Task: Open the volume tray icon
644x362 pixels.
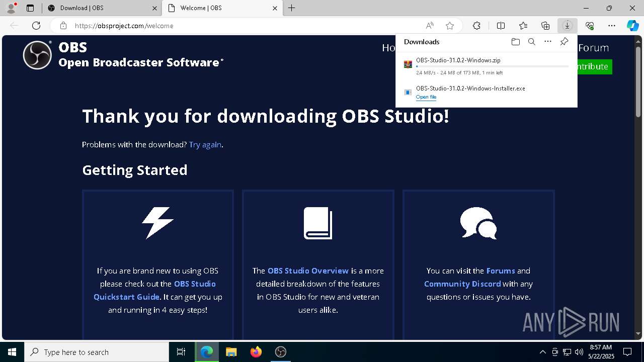Action: (579, 352)
